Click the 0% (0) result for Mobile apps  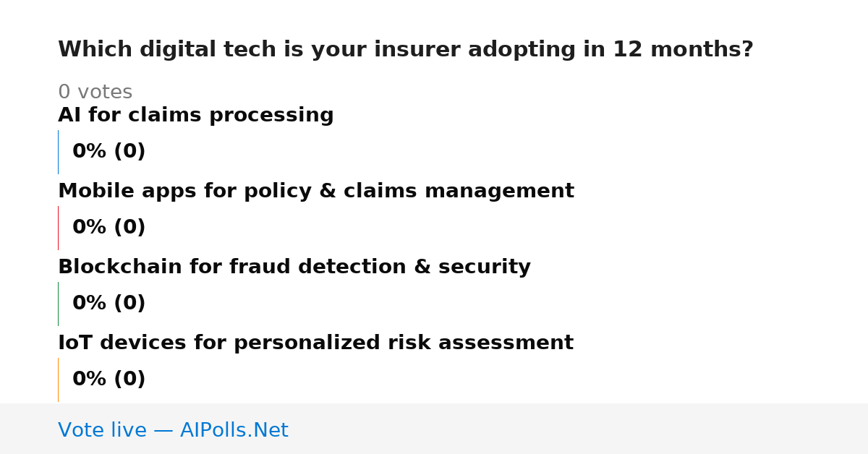click(109, 228)
